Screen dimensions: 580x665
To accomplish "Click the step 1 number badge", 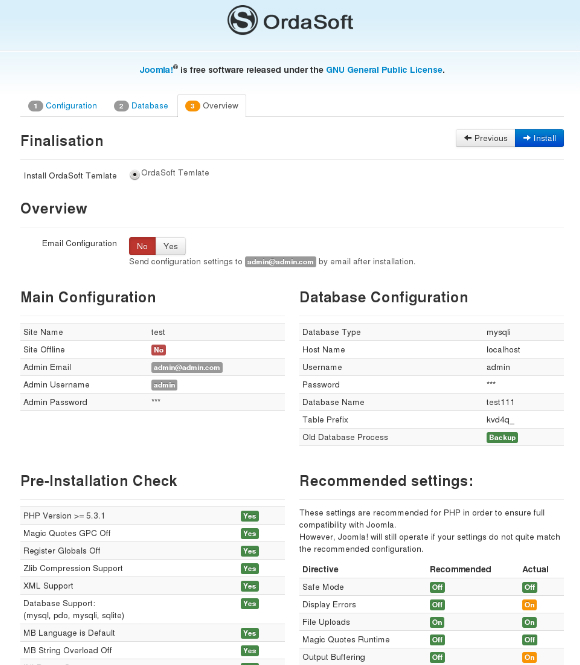I will (35, 106).
